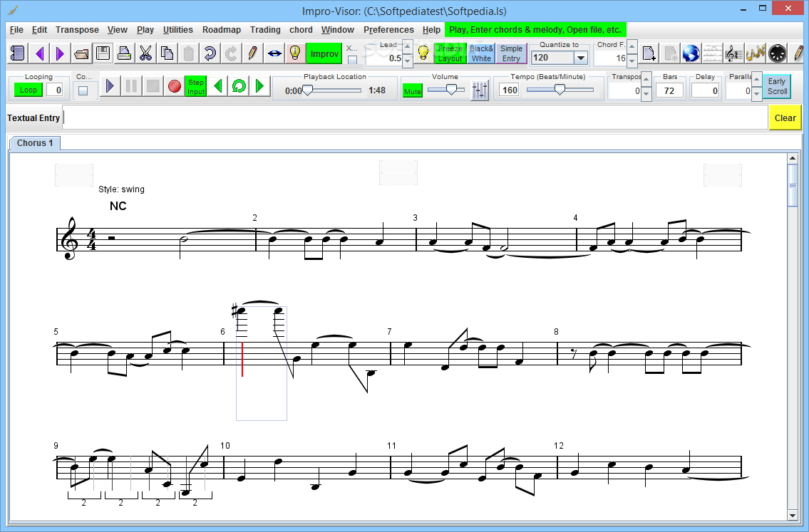Increase the Transpose value stepper

point(646,80)
